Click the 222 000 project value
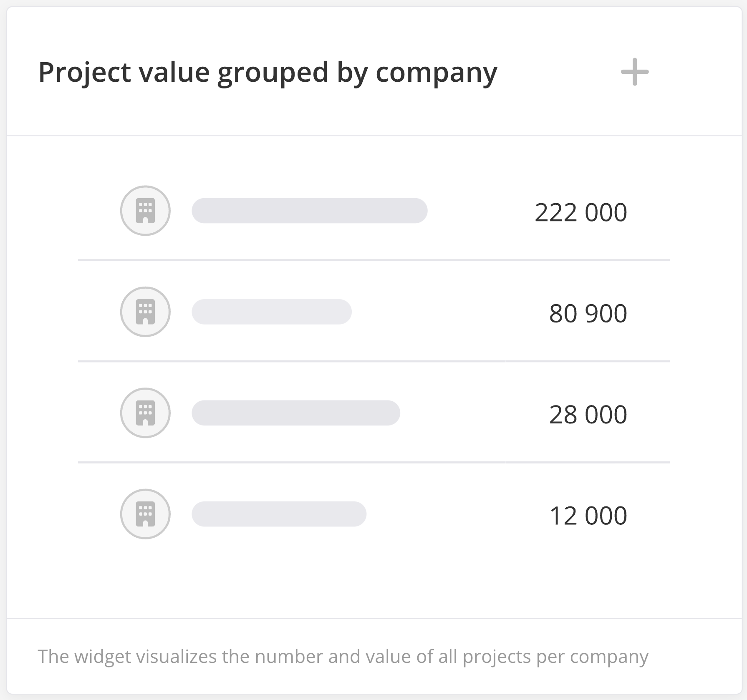The height and width of the screenshot is (700, 747). (x=580, y=212)
